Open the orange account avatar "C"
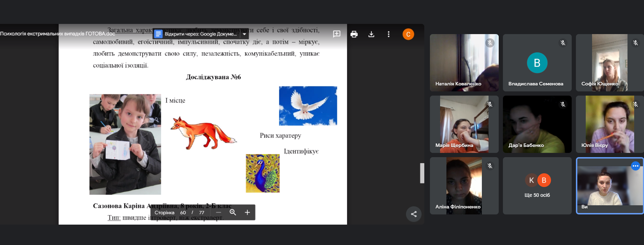 click(x=408, y=34)
